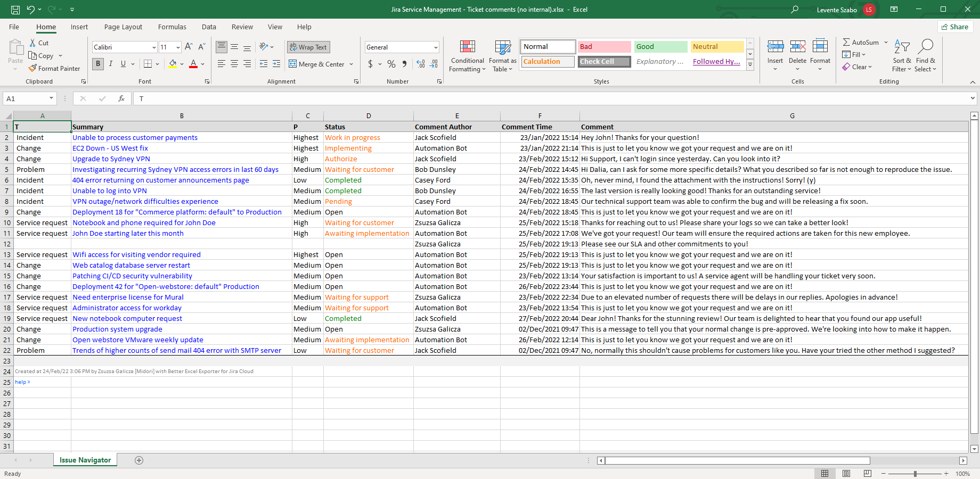Click Insert Function fx icon

121,98
